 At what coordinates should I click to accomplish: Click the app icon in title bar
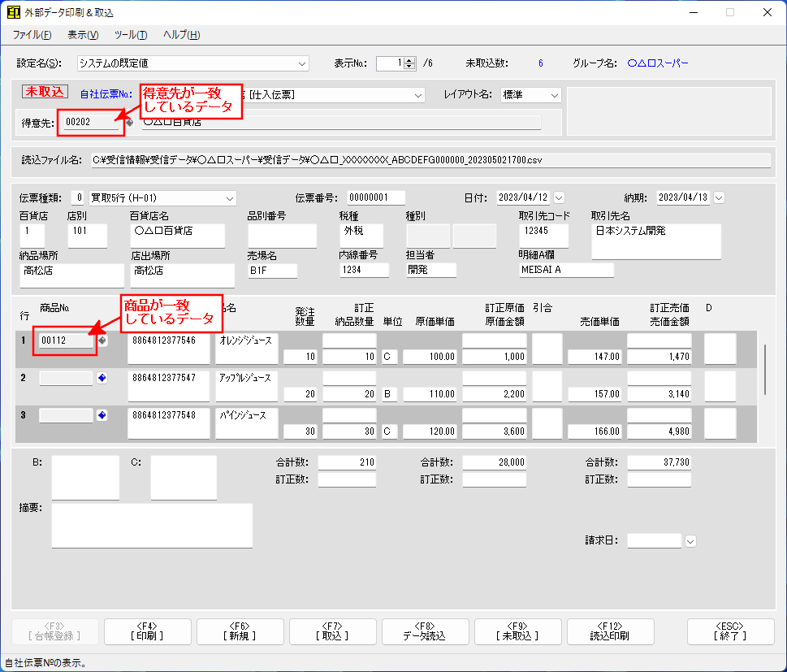14,12
